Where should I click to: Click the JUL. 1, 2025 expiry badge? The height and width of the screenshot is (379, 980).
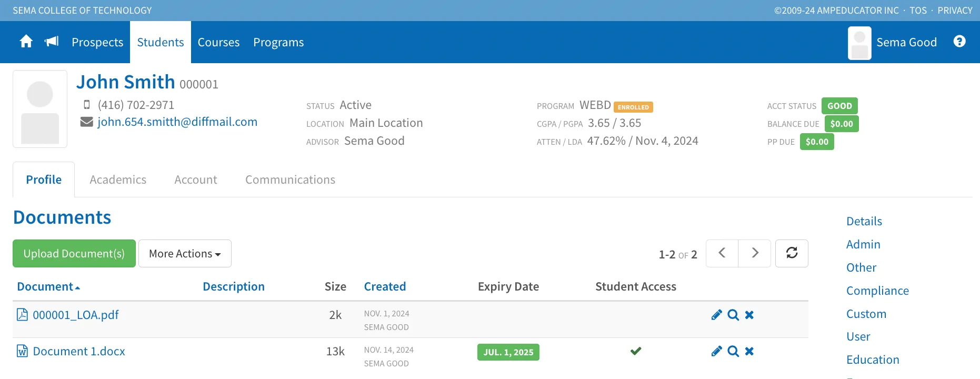(508, 352)
